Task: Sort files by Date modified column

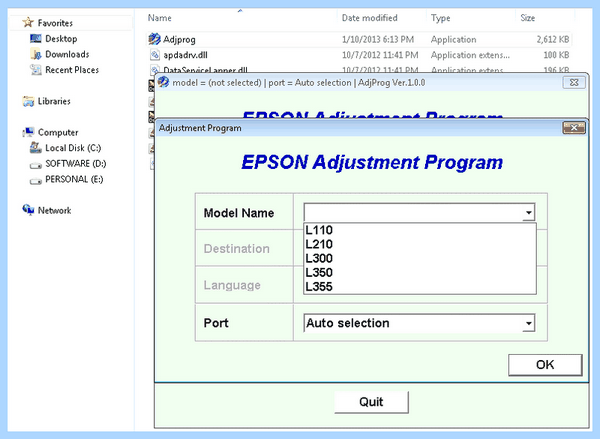Action: click(x=370, y=18)
